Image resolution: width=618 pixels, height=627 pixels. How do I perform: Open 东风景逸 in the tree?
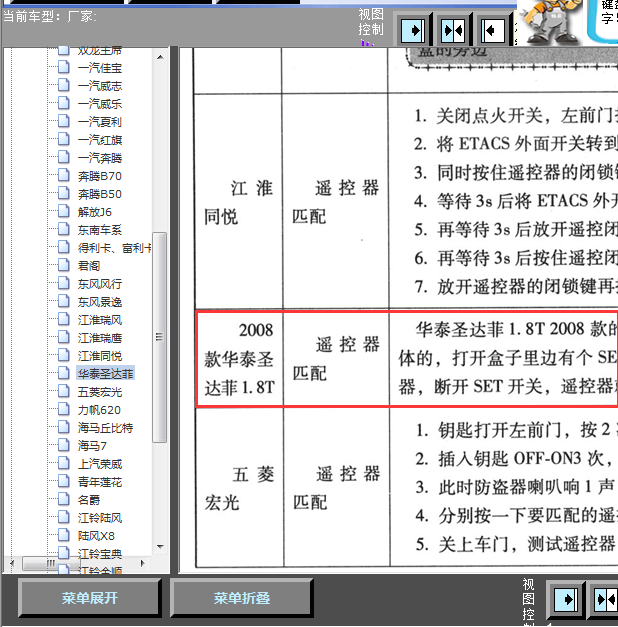(100, 302)
